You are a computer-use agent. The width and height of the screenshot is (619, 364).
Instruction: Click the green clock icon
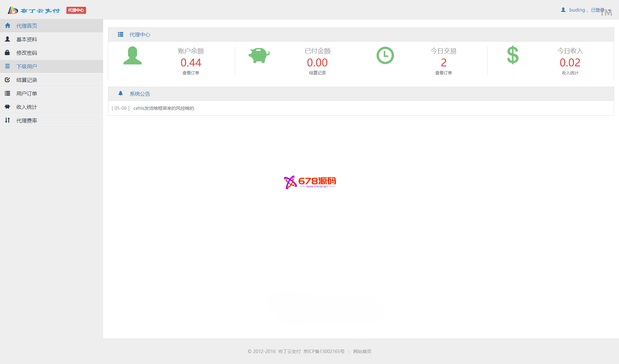[x=385, y=55]
